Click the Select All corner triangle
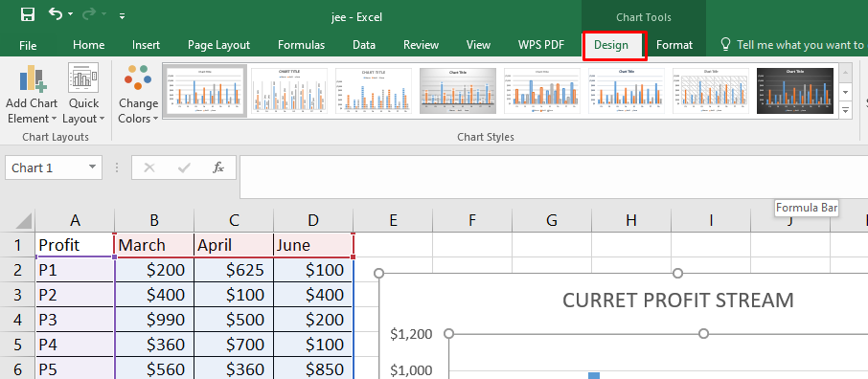The width and height of the screenshot is (868, 379). pyautogui.click(x=23, y=221)
